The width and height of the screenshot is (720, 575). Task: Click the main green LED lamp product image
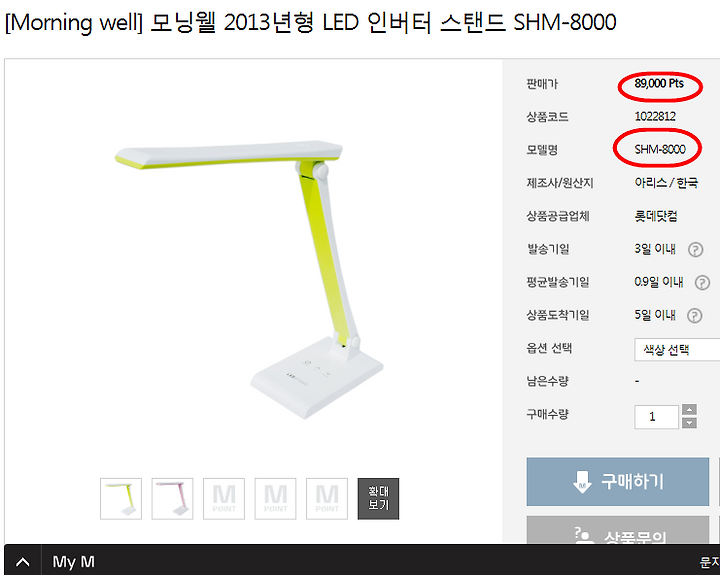pyautogui.click(x=250, y=279)
